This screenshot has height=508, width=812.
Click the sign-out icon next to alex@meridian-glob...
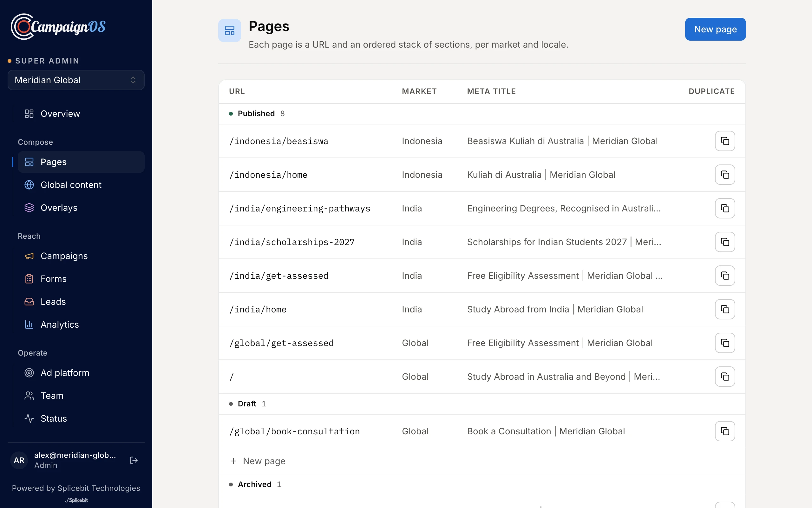pos(134,460)
